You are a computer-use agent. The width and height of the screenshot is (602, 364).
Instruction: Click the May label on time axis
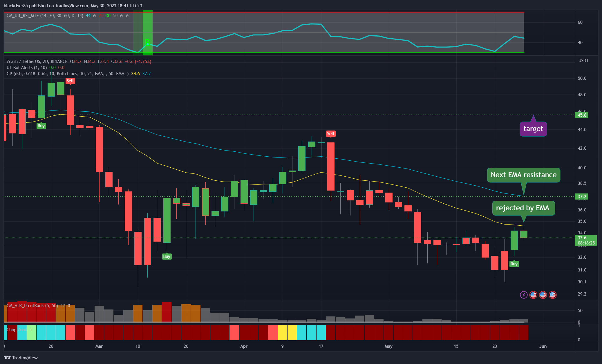388,346
